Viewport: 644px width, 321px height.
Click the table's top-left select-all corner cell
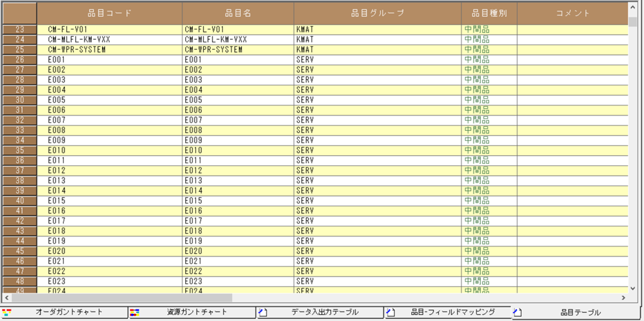pos(19,13)
